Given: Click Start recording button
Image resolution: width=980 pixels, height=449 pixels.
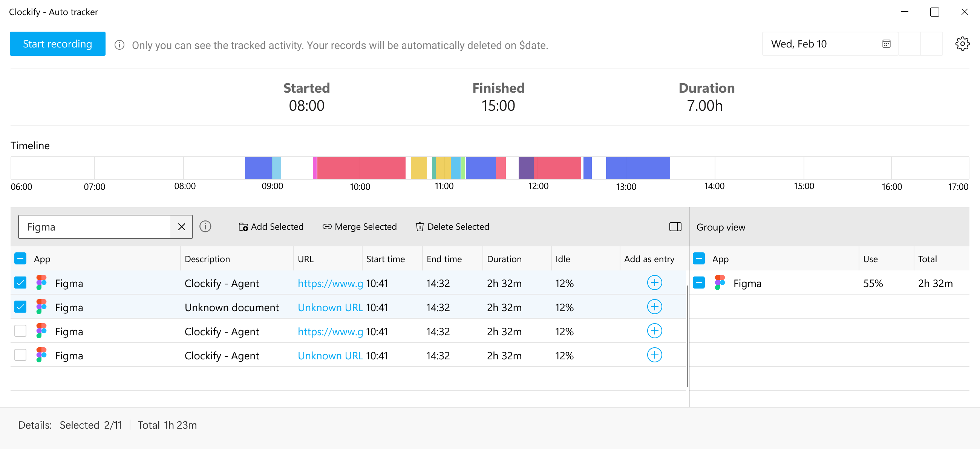Looking at the screenshot, I should point(57,43).
